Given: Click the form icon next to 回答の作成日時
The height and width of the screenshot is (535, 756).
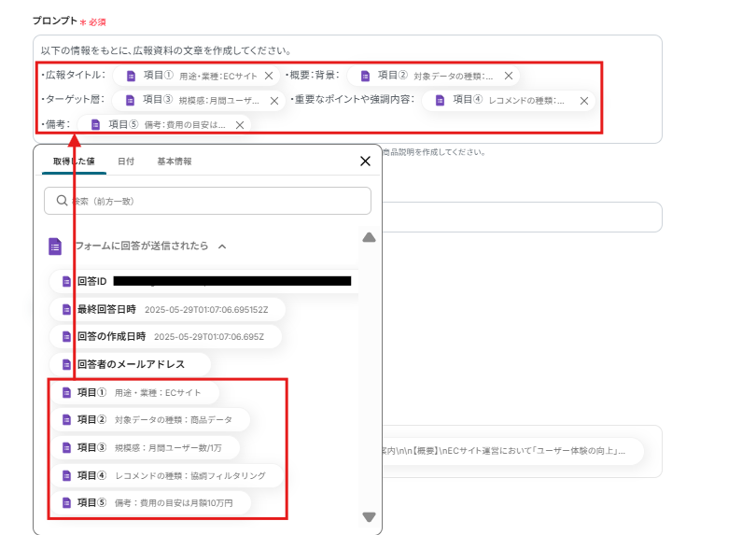Looking at the screenshot, I should coord(66,336).
